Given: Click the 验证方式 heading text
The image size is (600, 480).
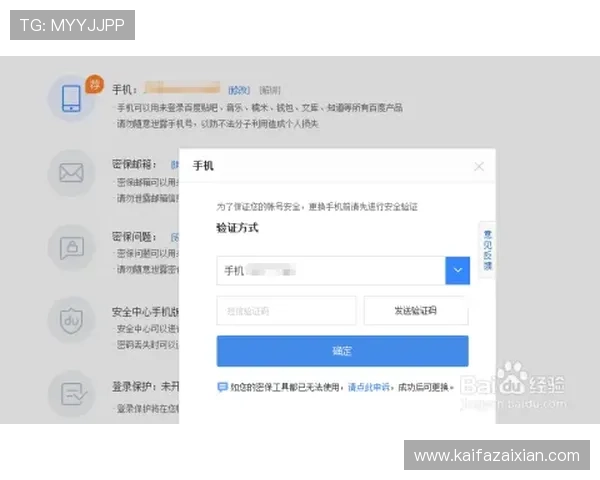Looking at the screenshot, I should pos(237,228).
